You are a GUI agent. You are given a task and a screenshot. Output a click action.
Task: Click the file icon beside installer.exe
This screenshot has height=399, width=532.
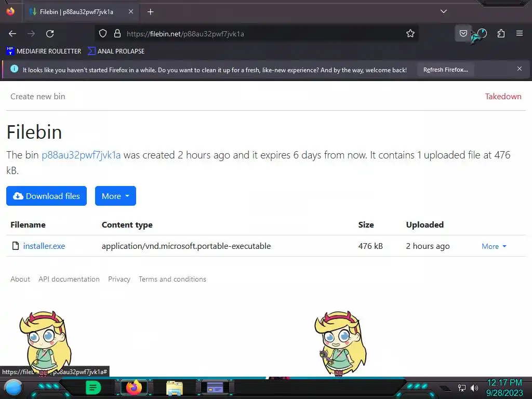(15, 246)
